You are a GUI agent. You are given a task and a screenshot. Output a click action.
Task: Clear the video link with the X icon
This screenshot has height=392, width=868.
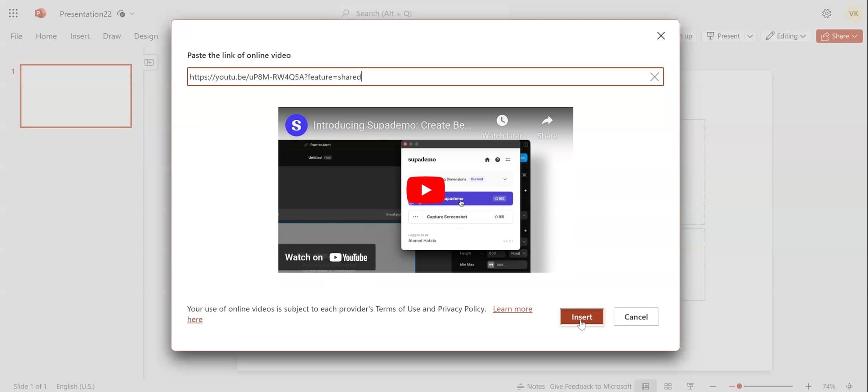coord(654,77)
